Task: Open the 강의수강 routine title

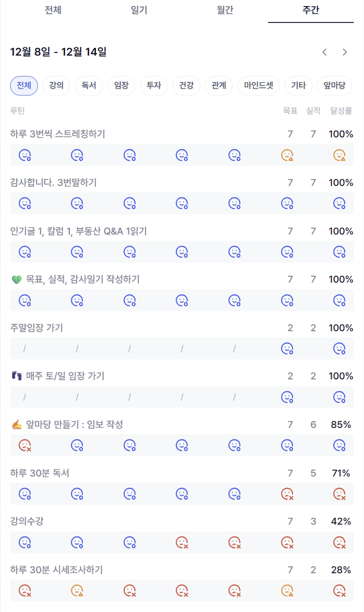Action: 27,521
